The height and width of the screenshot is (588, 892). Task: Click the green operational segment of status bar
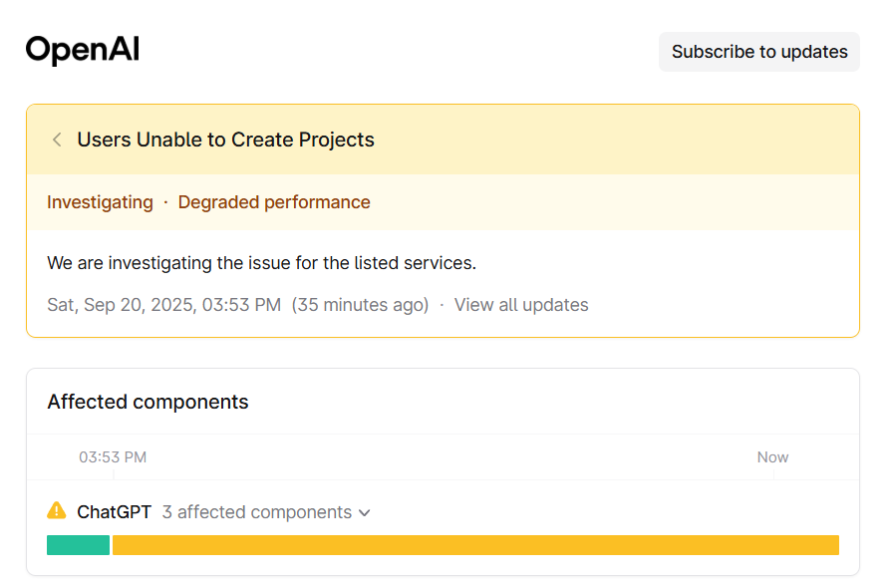78,545
